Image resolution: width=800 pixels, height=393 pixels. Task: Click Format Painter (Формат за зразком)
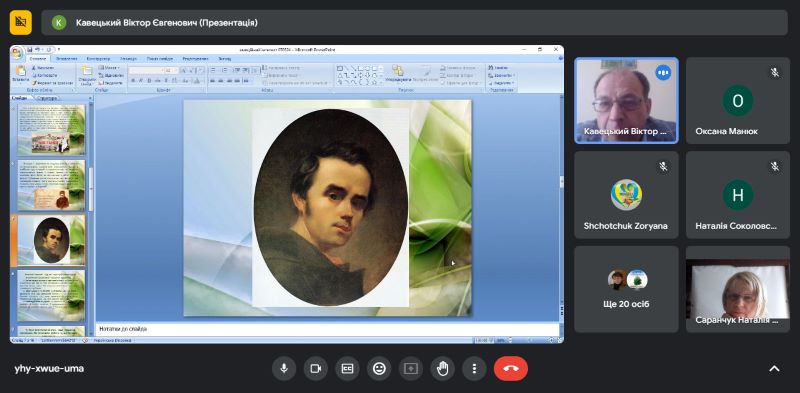coord(53,83)
